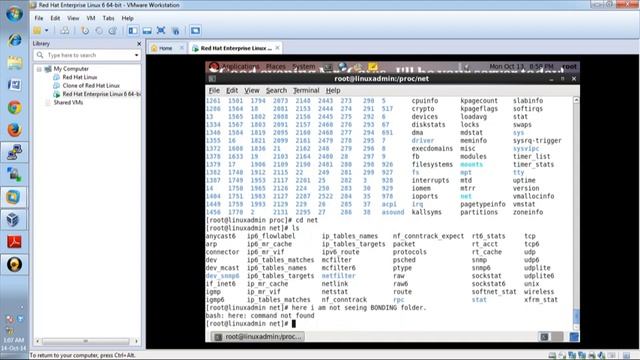Open Firefox from taskbar
The image size is (640, 360).
[x=14, y=130]
